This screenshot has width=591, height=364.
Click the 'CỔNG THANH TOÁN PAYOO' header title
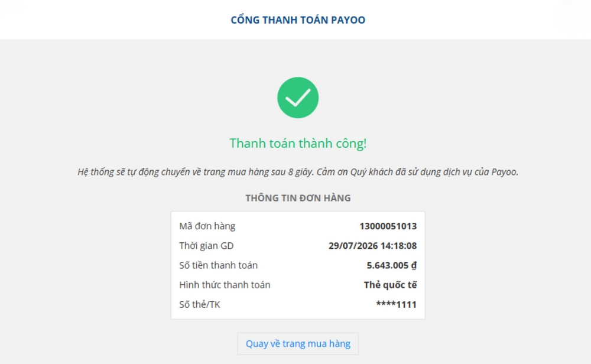(x=298, y=20)
